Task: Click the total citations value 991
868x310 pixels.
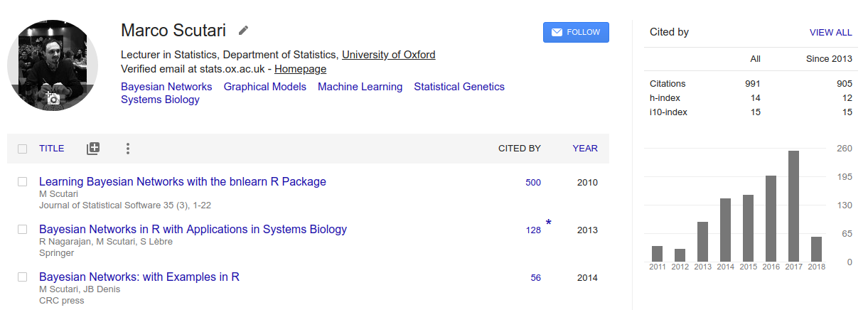Action: (752, 84)
